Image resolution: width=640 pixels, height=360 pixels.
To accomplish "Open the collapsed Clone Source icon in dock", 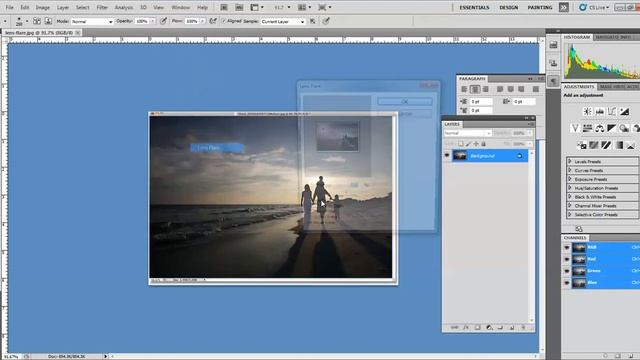I will pyautogui.click(x=553, y=63).
